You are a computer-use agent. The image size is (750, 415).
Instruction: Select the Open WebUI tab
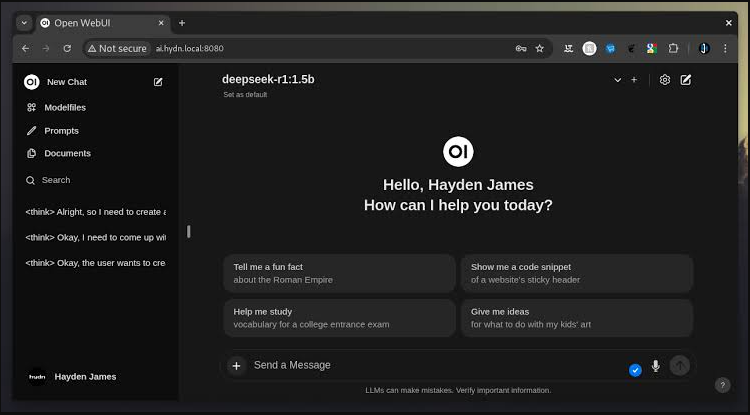pos(102,23)
